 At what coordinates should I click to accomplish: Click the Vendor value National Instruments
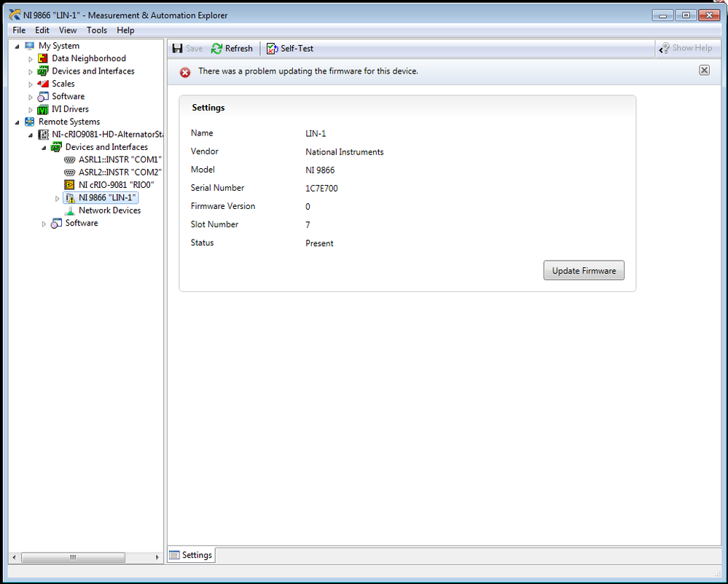[345, 152]
